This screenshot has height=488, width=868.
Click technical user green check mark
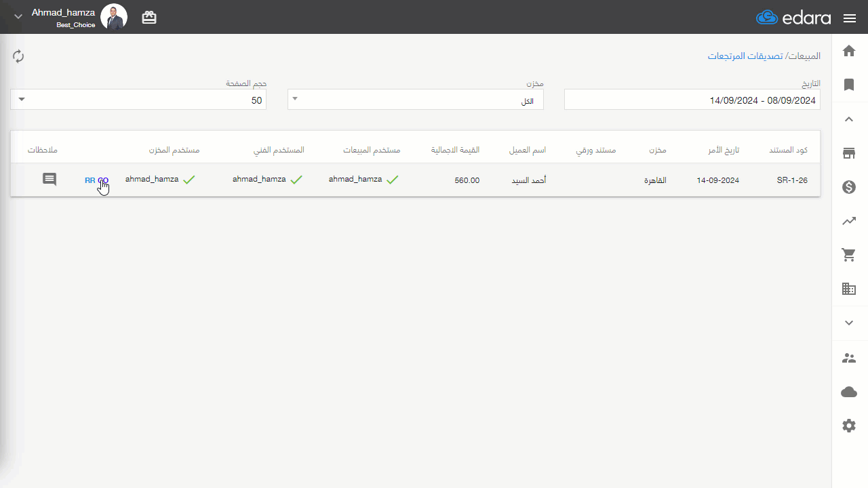tap(296, 180)
